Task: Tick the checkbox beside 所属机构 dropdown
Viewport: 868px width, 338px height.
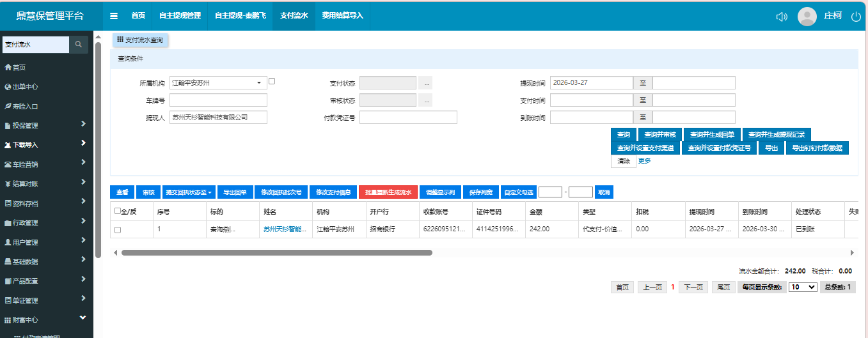Action: [x=272, y=81]
